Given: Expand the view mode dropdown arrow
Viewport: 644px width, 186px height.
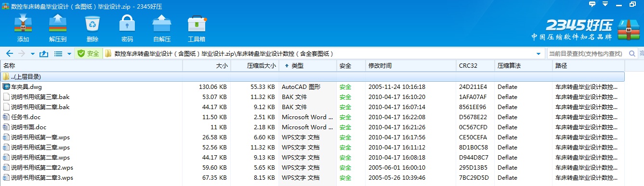Looking at the screenshot, I should click(x=69, y=54).
